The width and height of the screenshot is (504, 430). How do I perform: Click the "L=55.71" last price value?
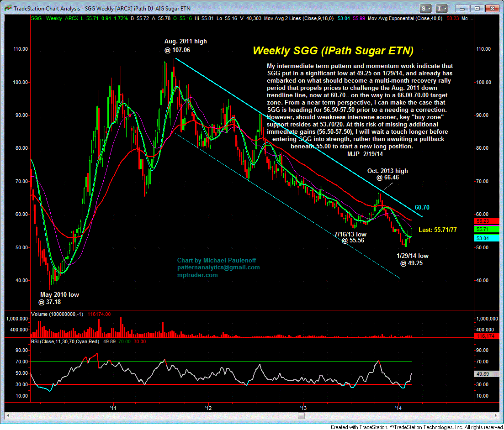[x=90, y=19]
